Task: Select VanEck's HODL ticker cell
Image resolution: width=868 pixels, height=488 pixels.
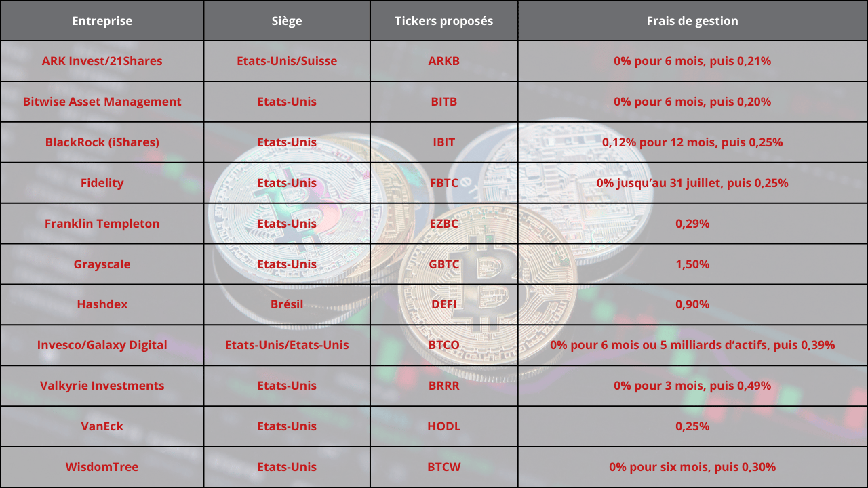Action: click(444, 426)
